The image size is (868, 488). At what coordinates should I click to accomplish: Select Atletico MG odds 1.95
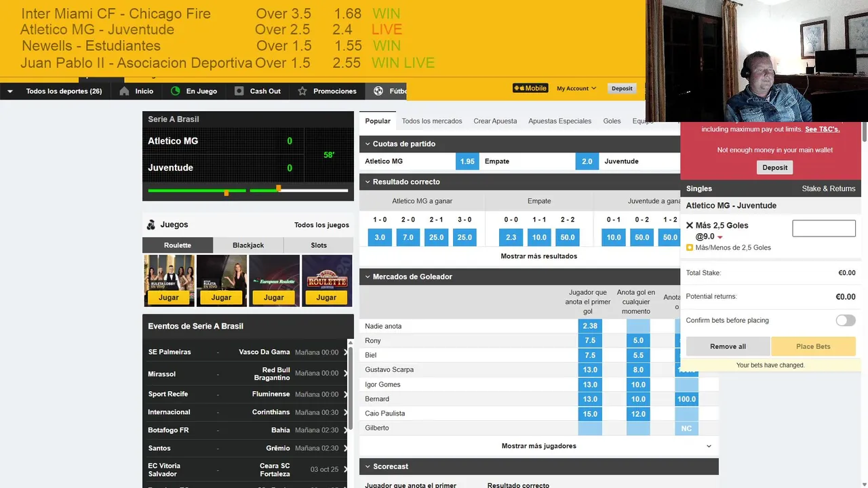pos(467,161)
